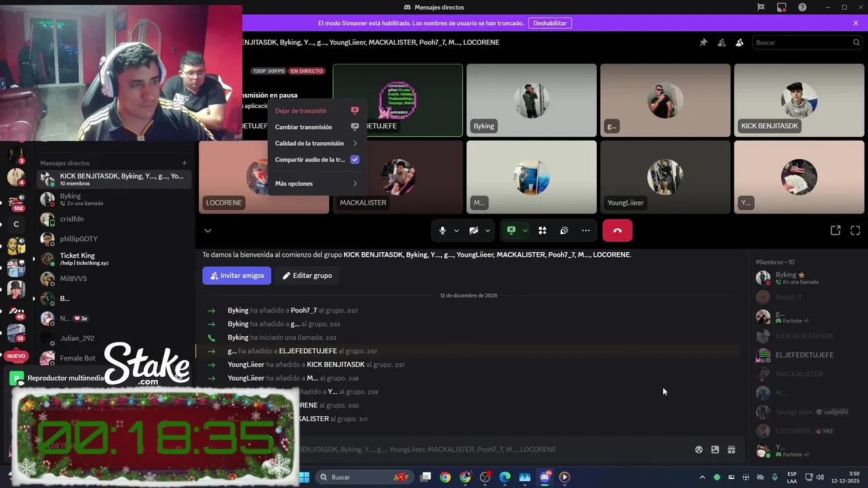868x488 pixels.
Task: Click Pooh7_7 name in 2:53 message
Action: pos(304,310)
